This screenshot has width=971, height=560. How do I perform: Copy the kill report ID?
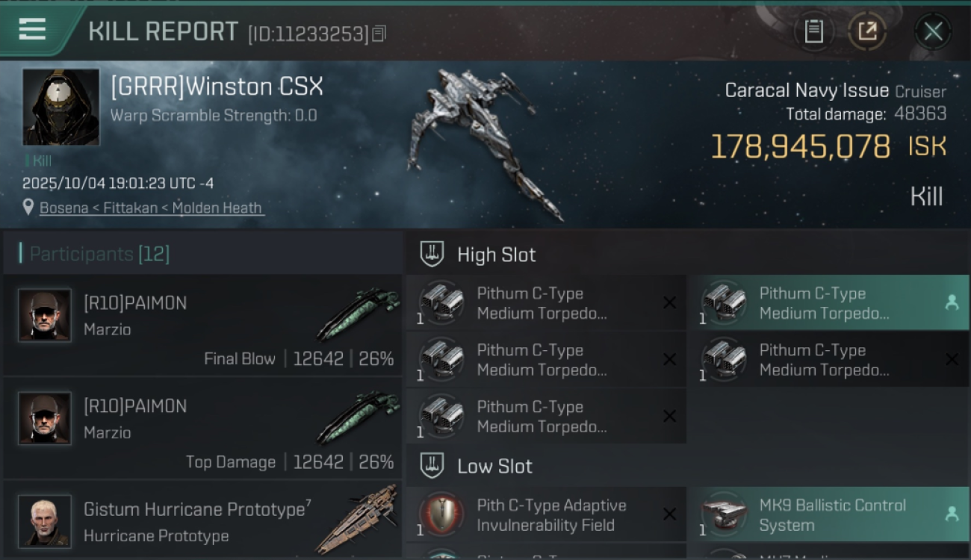[x=379, y=34]
